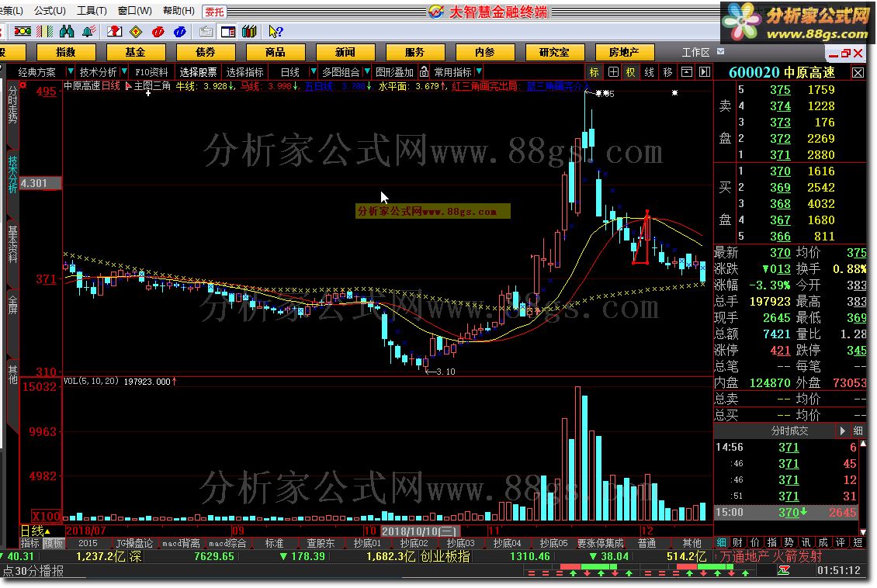Click the 移 move chart icon

(667, 72)
